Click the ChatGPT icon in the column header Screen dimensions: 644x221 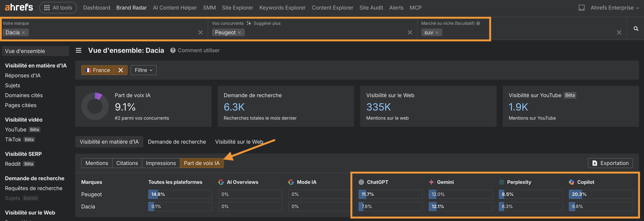coord(361,182)
